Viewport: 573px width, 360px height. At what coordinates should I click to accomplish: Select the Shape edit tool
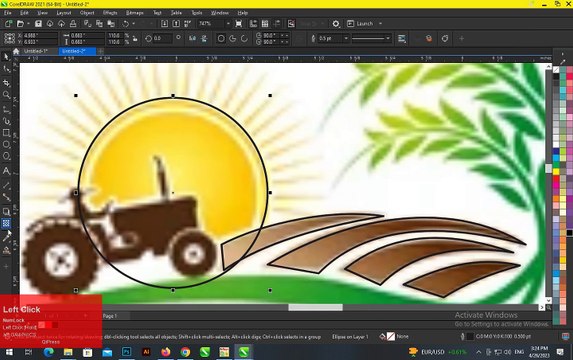coord(6,69)
